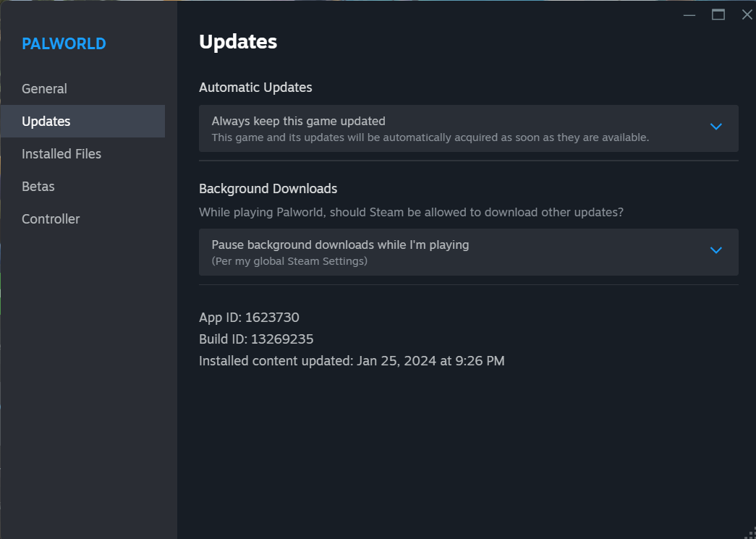756x539 pixels.
Task: Click the Updates page heading
Action: click(x=238, y=41)
